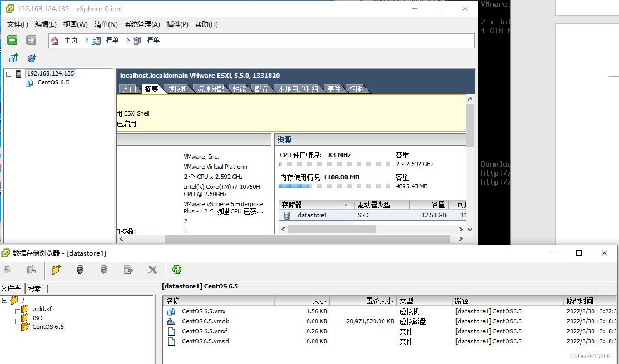Click the horizontal scrollbar under storage list
This screenshot has height=364, width=619.
point(331,229)
